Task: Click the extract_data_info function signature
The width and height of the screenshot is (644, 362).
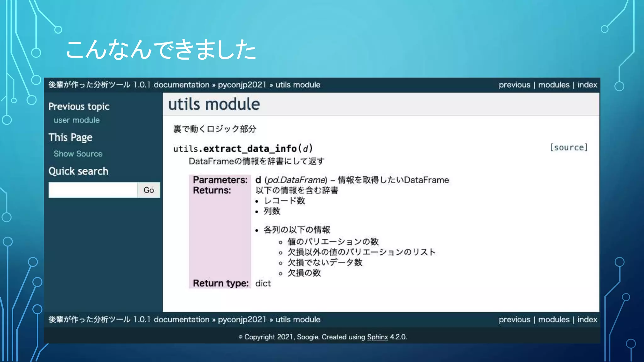Action: coord(243,148)
